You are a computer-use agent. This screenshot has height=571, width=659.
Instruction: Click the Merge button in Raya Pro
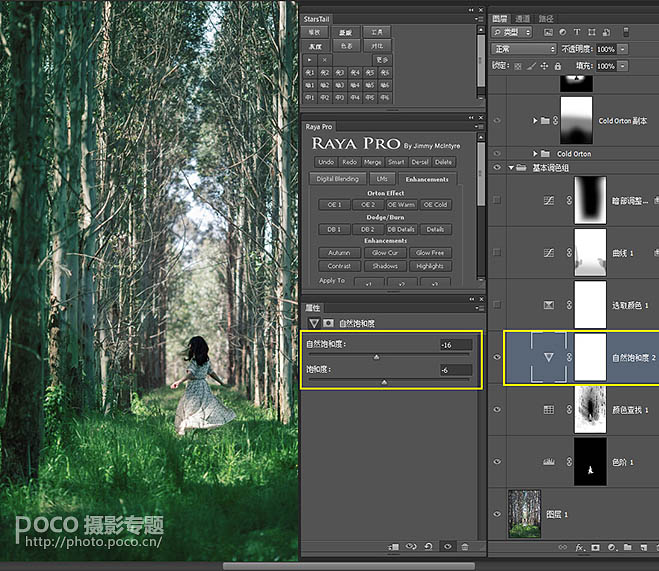(x=372, y=162)
